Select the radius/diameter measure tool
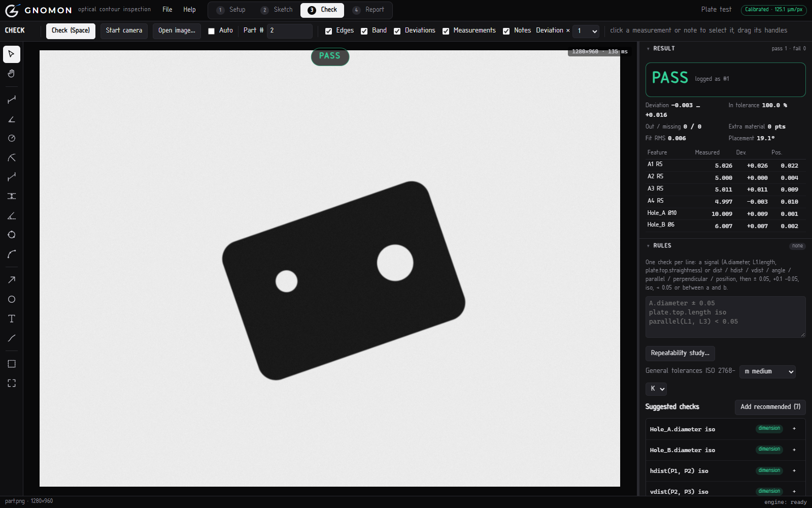Viewport: 812px width, 508px height. 12,138
